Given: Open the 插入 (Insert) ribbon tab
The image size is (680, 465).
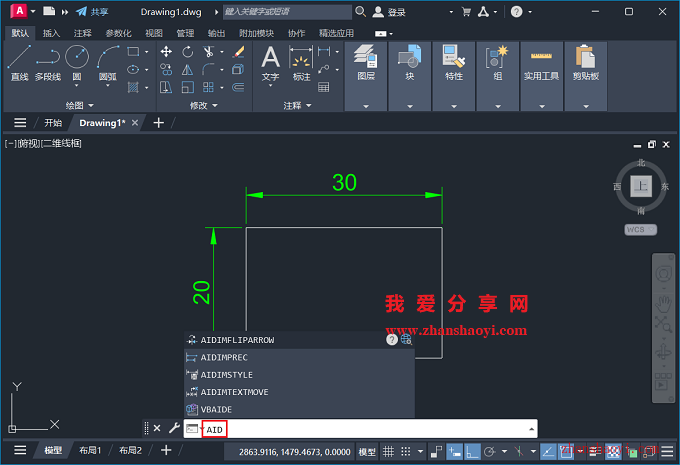Looking at the screenshot, I should pos(51,33).
